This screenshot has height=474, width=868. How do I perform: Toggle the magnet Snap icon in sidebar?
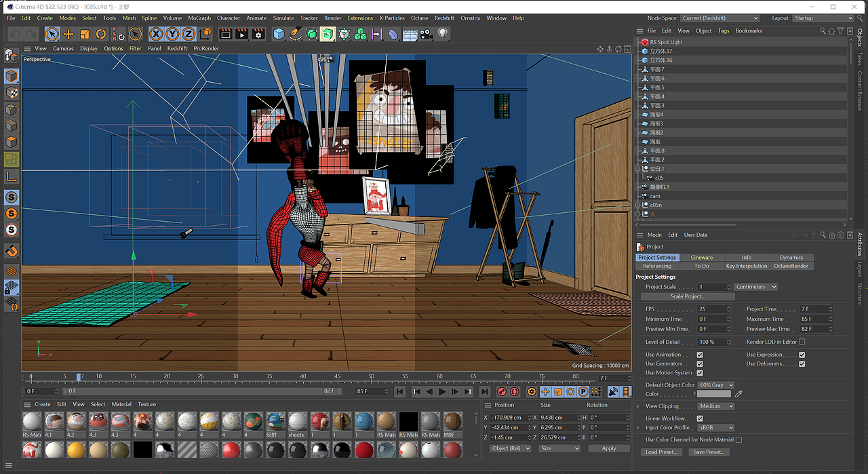12,252
